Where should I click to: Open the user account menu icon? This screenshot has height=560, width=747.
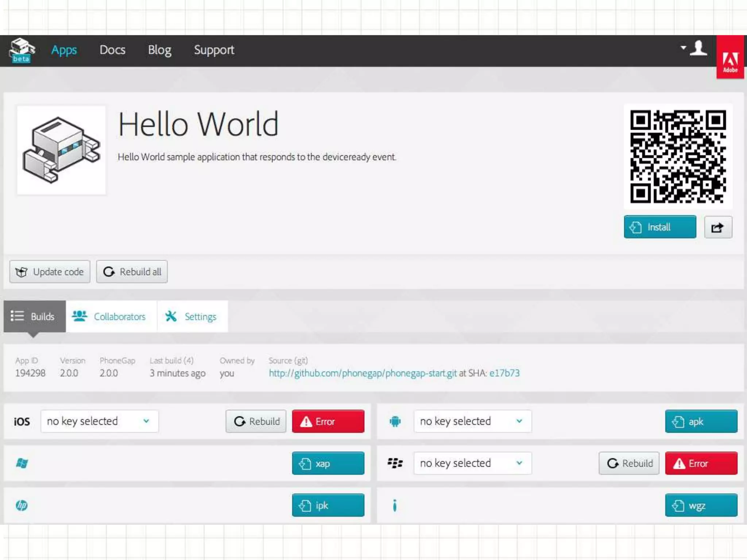coord(698,48)
